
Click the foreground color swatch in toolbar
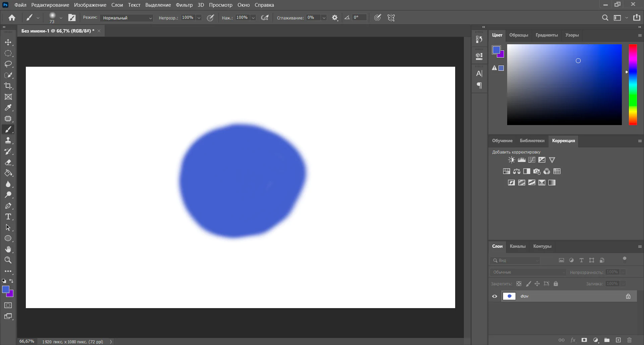pyautogui.click(x=5, y=289)
